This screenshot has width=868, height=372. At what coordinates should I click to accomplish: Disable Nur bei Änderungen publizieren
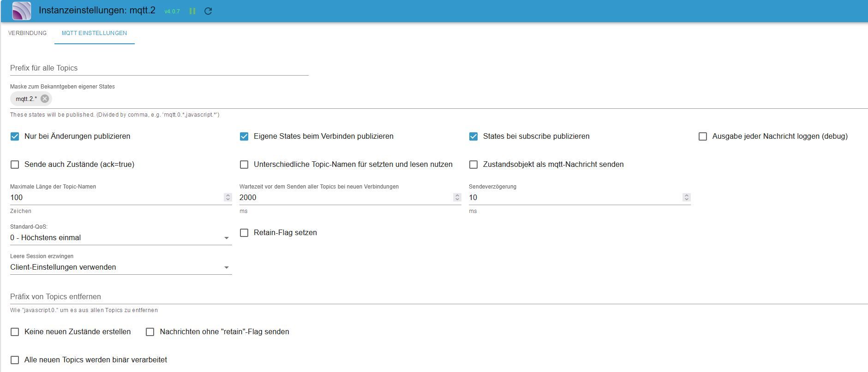[15, 136]
